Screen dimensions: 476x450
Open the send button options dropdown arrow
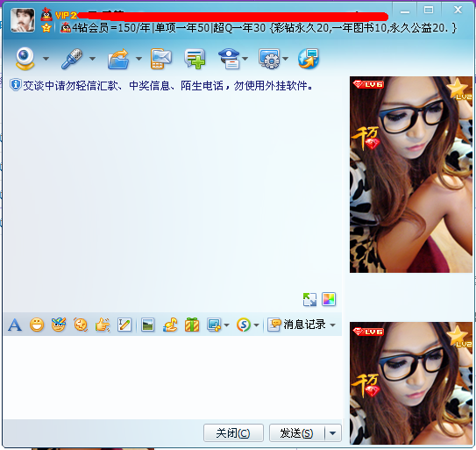pos(333,433)
